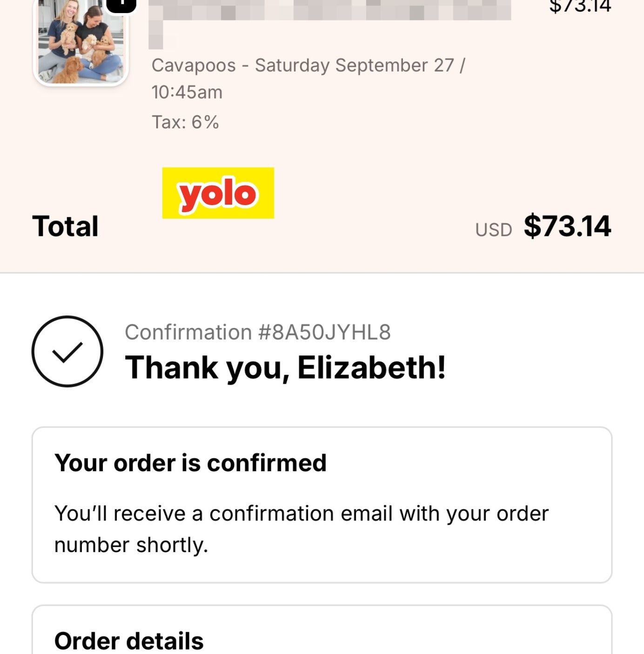Image resolution: width=644 pixels, height=654 pixels.
Task: Tap the confirmation email notice text
Action: (x=301, y=529)
